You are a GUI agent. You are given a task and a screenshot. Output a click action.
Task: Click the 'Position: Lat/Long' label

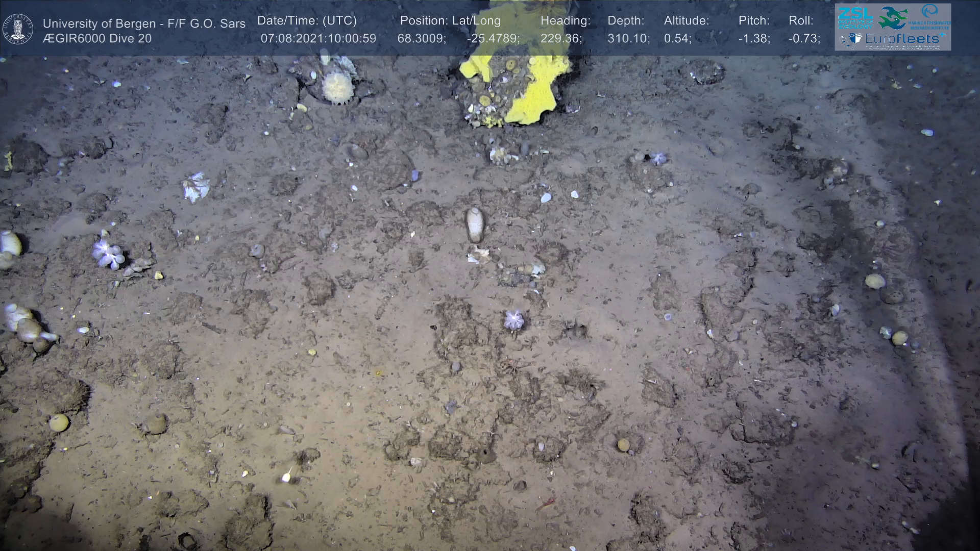(x=450, y=21)
